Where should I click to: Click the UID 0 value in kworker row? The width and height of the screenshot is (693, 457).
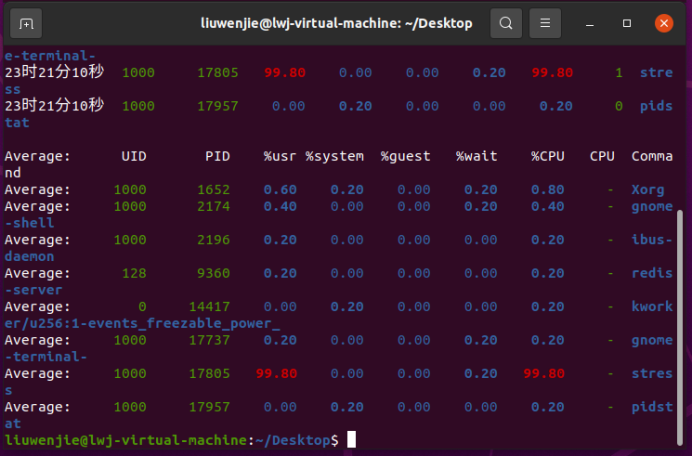pos(142,307)
